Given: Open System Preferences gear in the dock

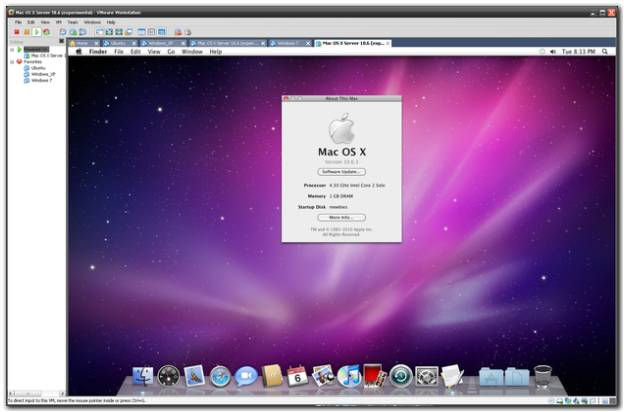Looking at the screenshot, I should click(x=427, y=376).
